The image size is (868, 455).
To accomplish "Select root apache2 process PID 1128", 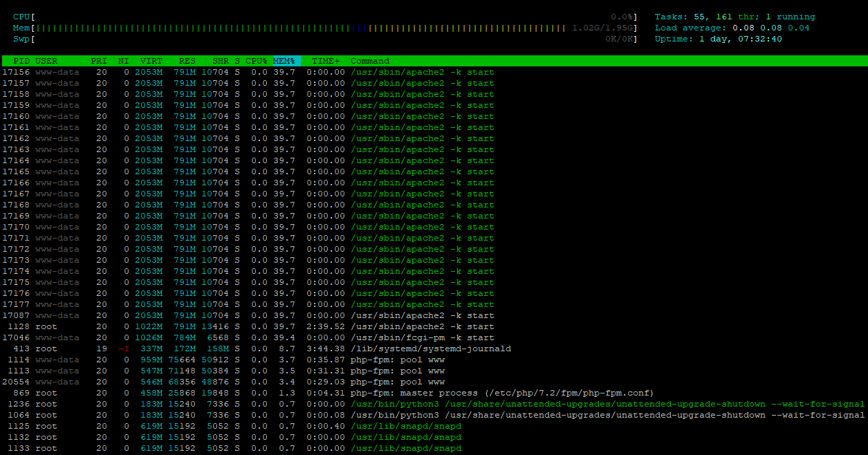I will click(x=434, y=326).
